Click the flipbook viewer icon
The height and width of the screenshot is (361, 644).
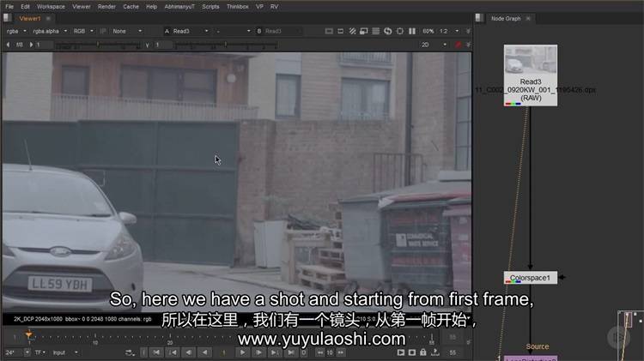pos(401,352)
